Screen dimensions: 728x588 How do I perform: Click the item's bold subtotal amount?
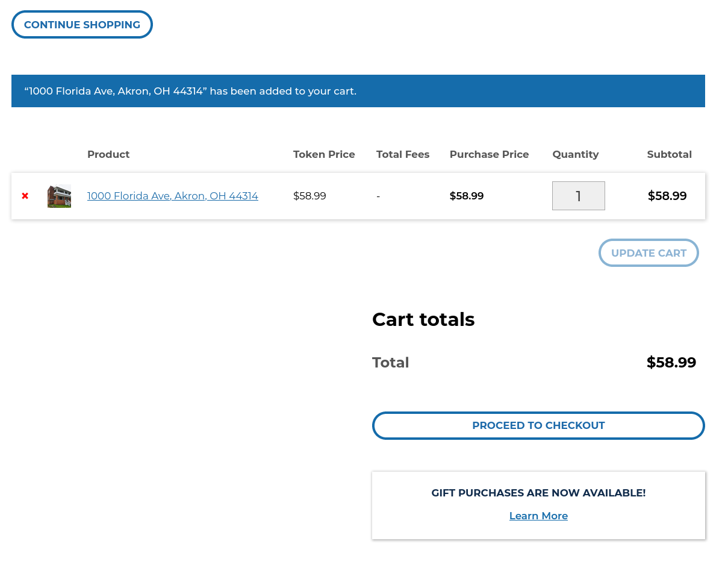click(667, 196)
